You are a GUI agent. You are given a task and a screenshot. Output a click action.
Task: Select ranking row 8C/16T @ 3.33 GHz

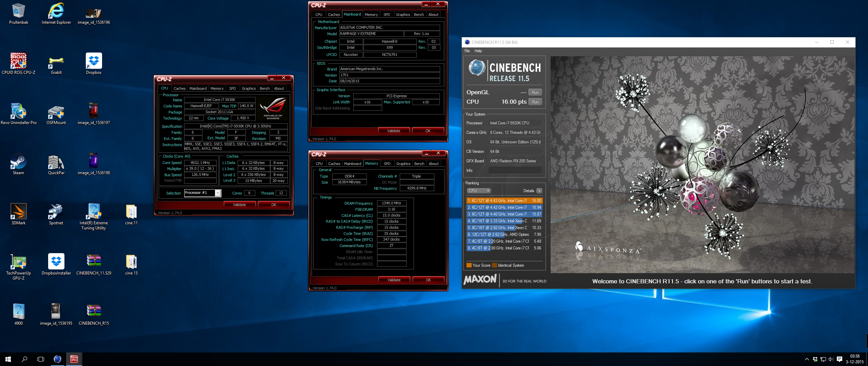click(x=505, y=221)
